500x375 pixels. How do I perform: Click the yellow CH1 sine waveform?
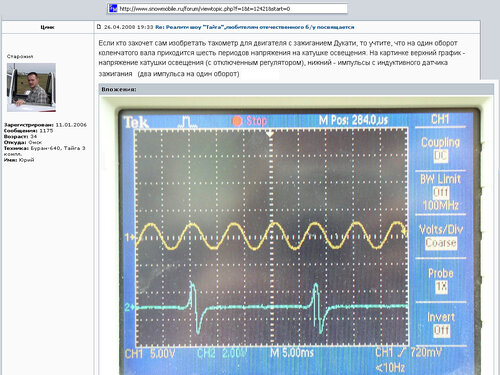(271, 236)
